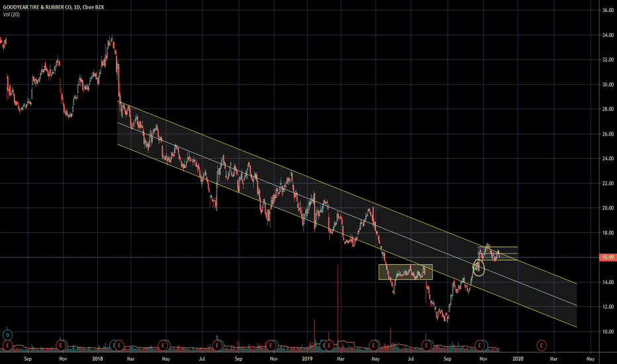Open the earnings E marker at Nov 2019
Screen dimensions: 617x364
tap(479, 345)
